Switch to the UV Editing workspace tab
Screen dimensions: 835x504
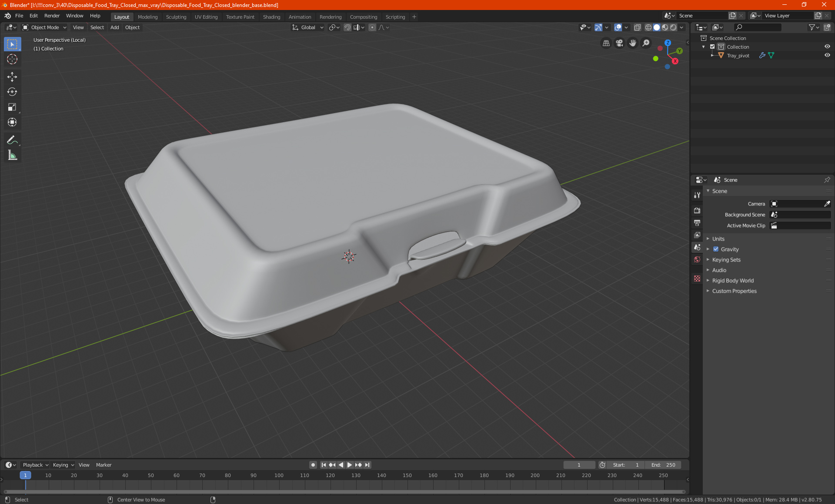click(x=206, y=17)
